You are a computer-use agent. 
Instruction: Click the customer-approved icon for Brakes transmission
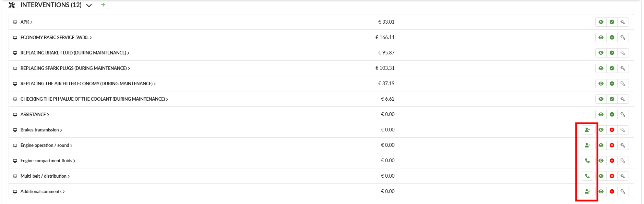[x=587, y=130]
